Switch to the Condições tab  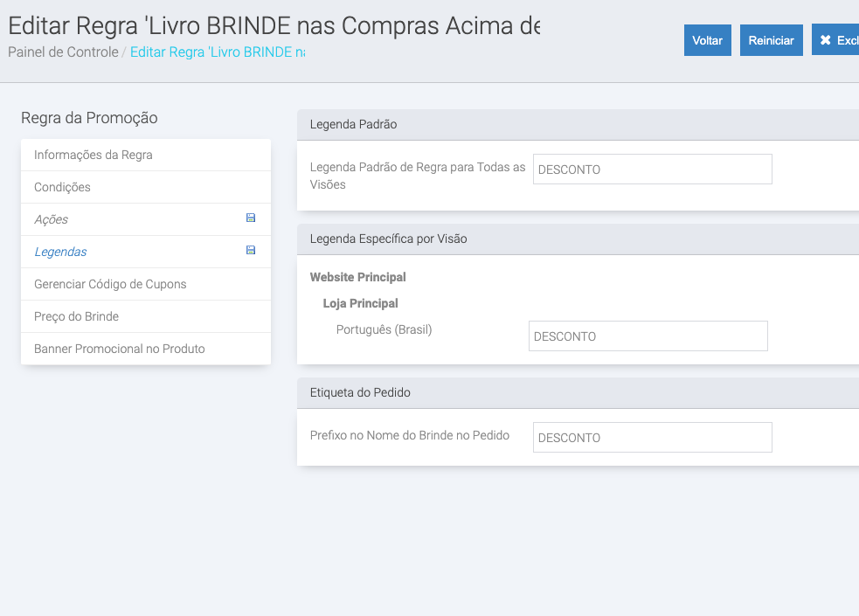(x=62, y=187)
